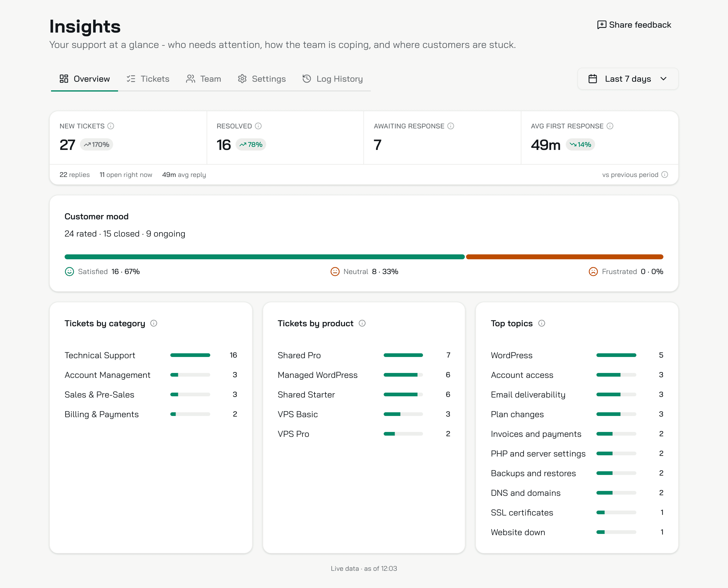Click the Satisfied smiley face icon
This screenshot has height=588, width=728.
69,272
